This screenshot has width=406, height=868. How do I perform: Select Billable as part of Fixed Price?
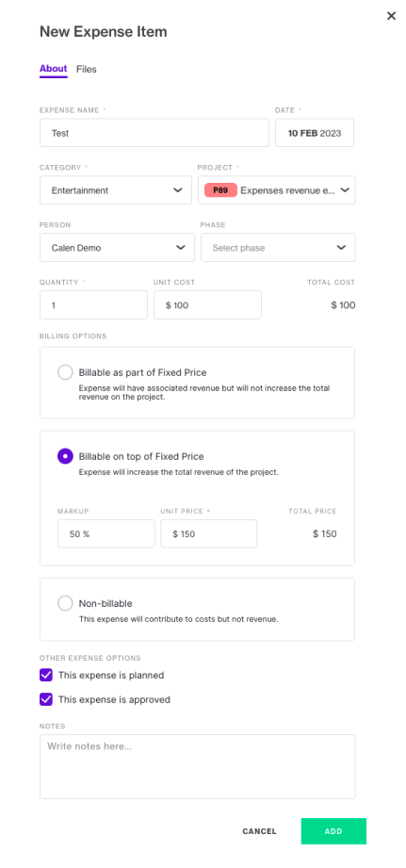coord(65,372)
